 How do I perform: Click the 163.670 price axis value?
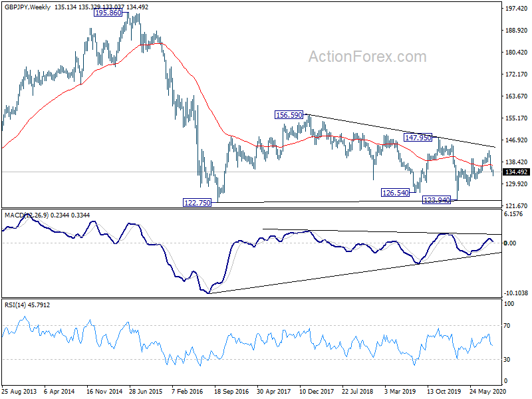pyautogui.click(x=516, y=96)
